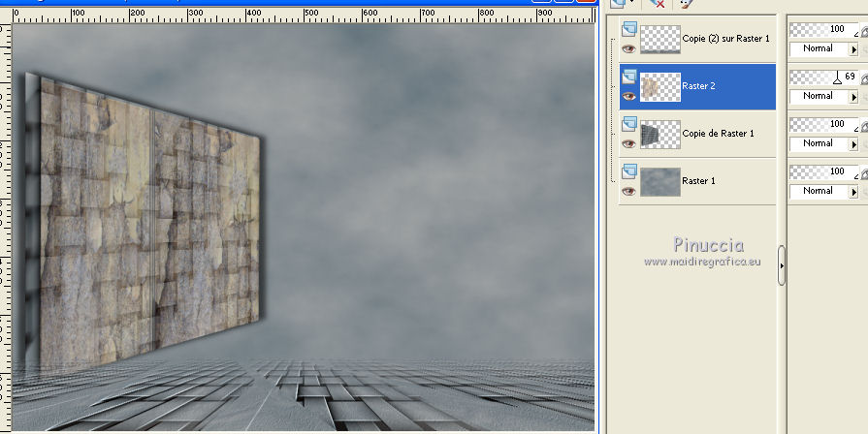868x434 pixels.
Task: Click the raster layer type icon of Raster 1
Action: 628,171
